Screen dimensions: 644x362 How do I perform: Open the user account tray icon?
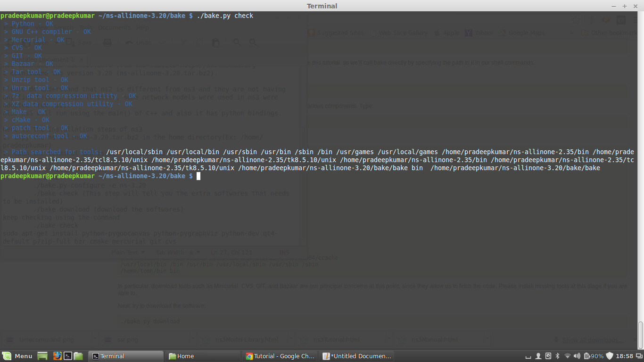(538, 356)
